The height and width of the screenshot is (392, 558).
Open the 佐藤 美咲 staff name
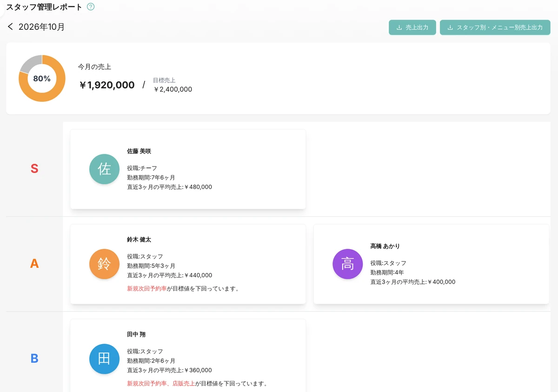(x=139, y=151)
